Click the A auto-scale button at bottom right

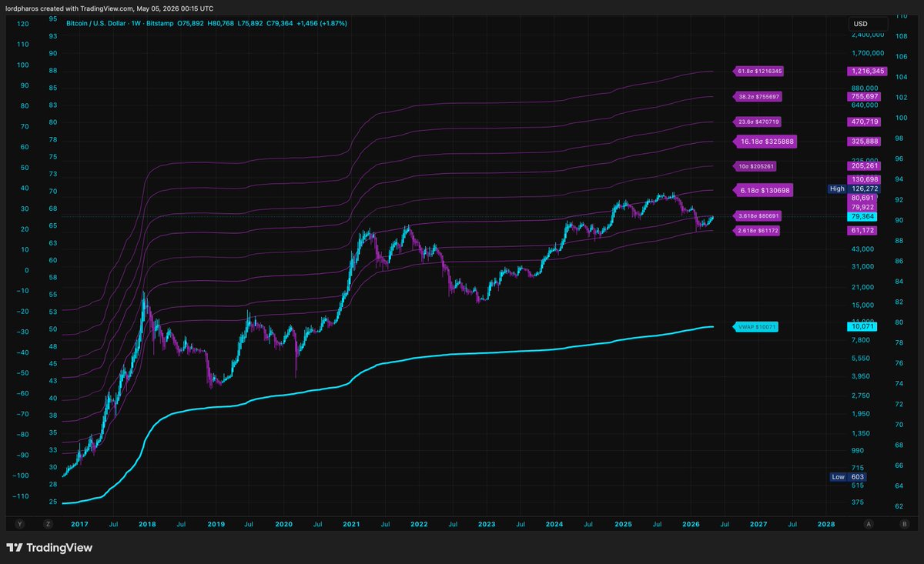coord(868,524)
